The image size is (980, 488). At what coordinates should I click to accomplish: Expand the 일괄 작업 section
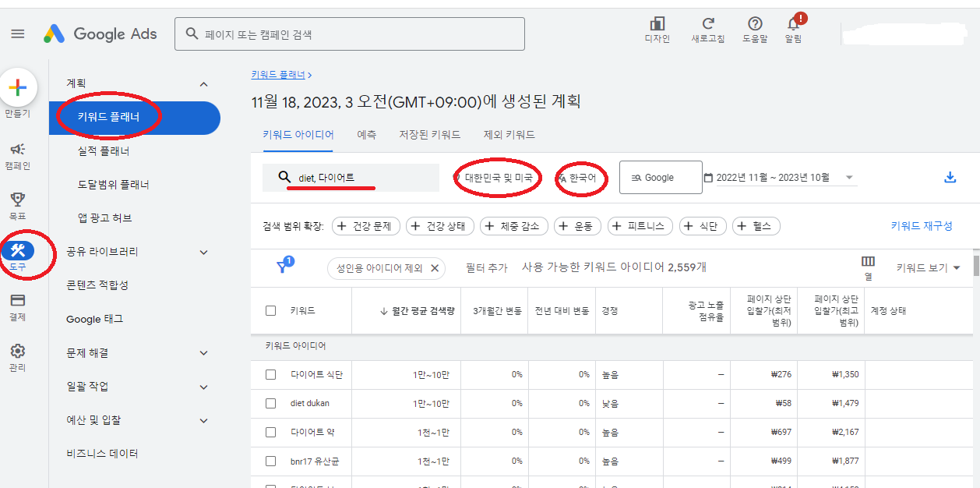point(204,387)
